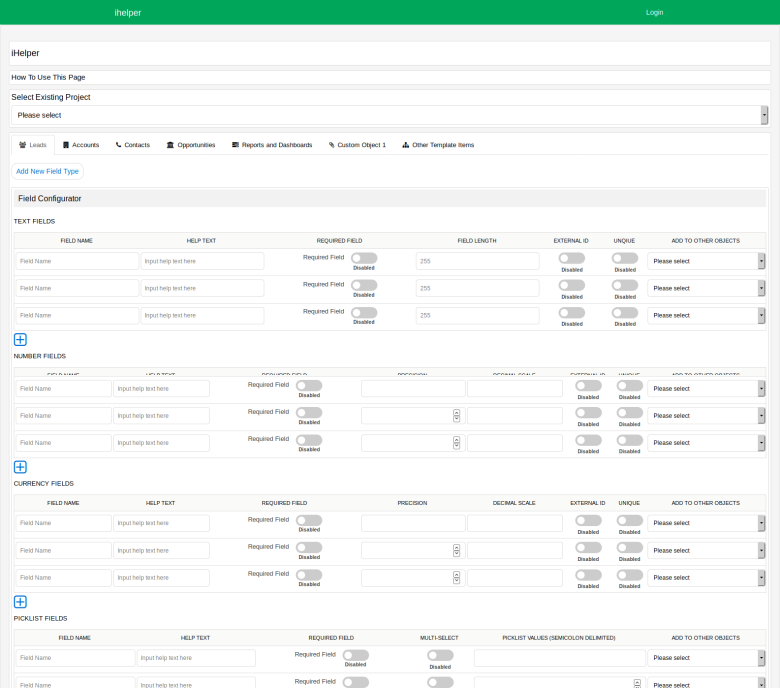The image size is (780, 688).
Task: Enable External ID in first Number Fields row
Action: 588,386
